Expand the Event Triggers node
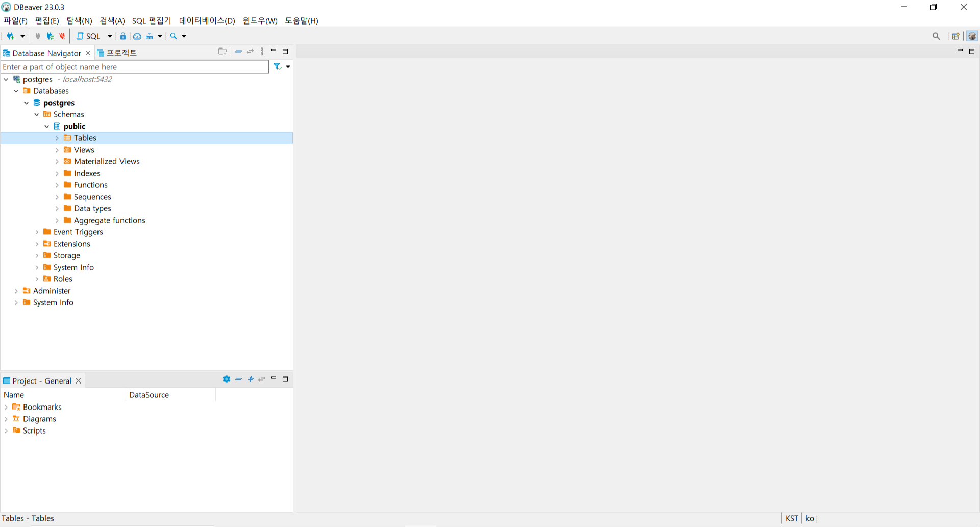Image resolution: width=980 pixels, height=527 pixels. tap(37, 232)
